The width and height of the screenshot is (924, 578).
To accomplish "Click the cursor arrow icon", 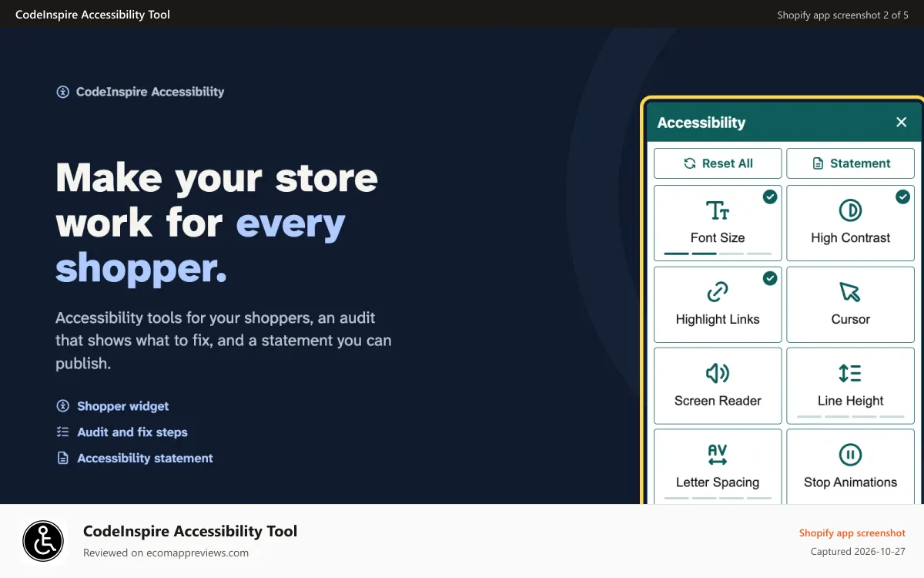I will coord(850,292).
